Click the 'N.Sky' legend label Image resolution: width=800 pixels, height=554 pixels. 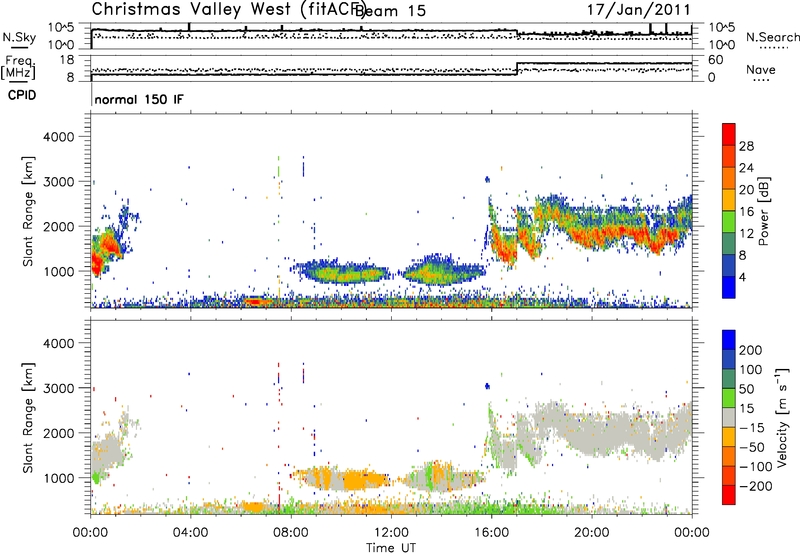pyautogui.click(x=19, y=37)
